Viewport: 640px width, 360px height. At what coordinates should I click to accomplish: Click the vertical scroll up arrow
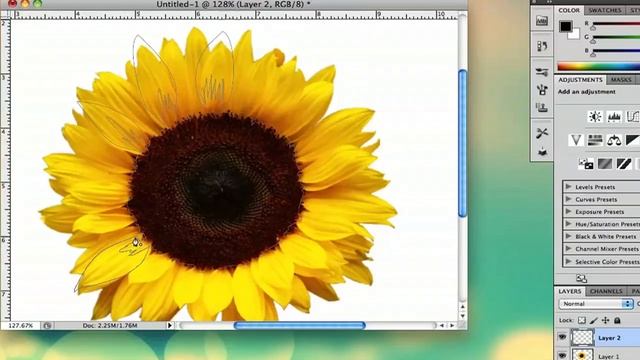(x=462, y=307)
